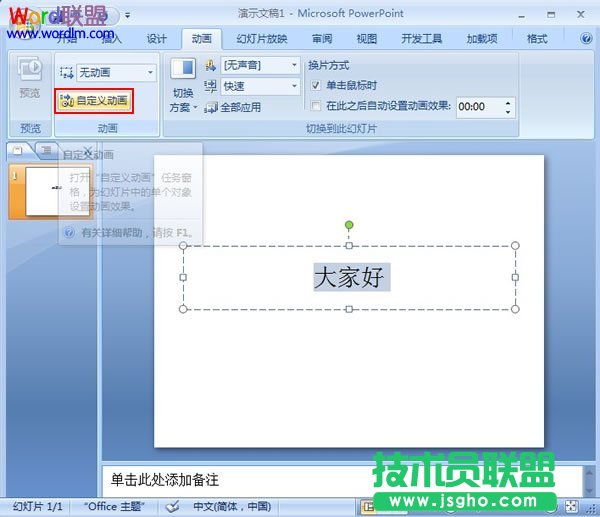The height and width of the screenshot is (517, 600).
Task: Open PowerPoint Help question mark icon
Action: click(x=586, y=38)
